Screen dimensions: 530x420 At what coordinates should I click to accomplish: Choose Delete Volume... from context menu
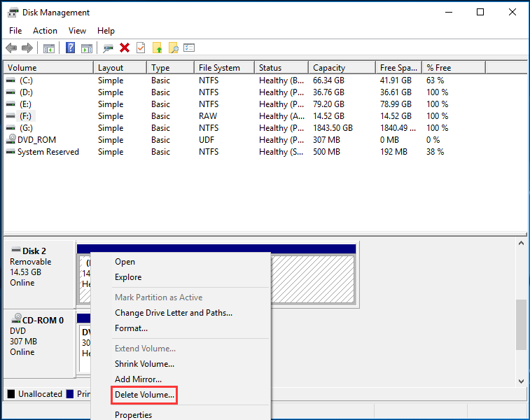(144, 395)
